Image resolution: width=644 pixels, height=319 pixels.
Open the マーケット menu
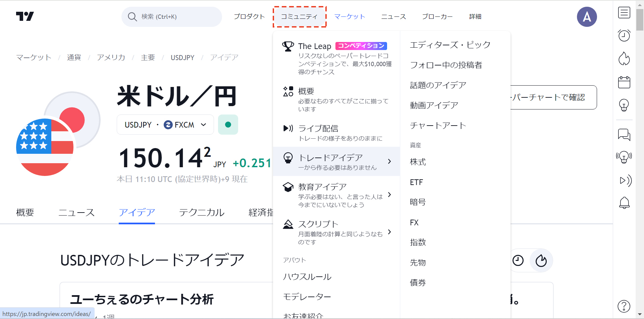350,17
